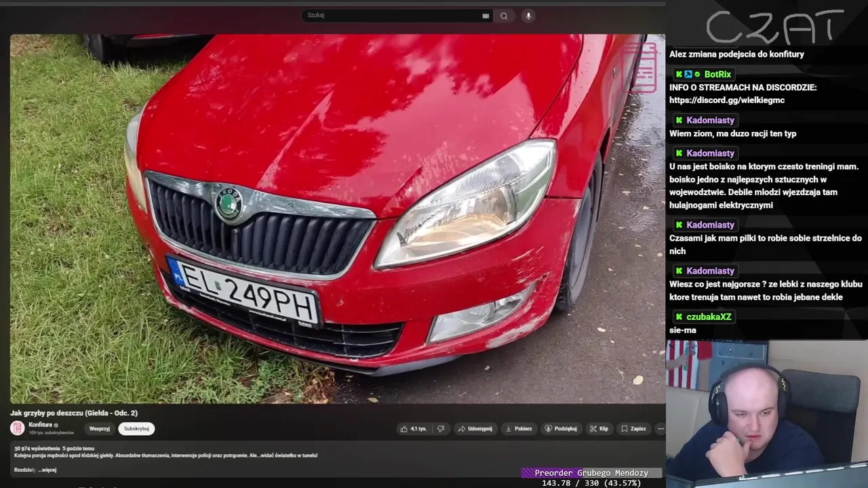868x488 pixels.
Task: Click the Subskrybuj button
Action: [136, 428]
